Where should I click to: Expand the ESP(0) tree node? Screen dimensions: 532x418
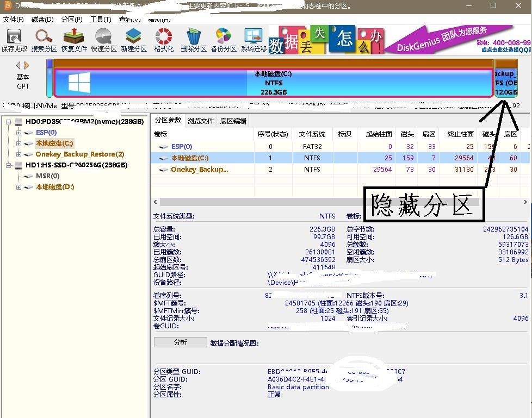[x=18, y=133]
